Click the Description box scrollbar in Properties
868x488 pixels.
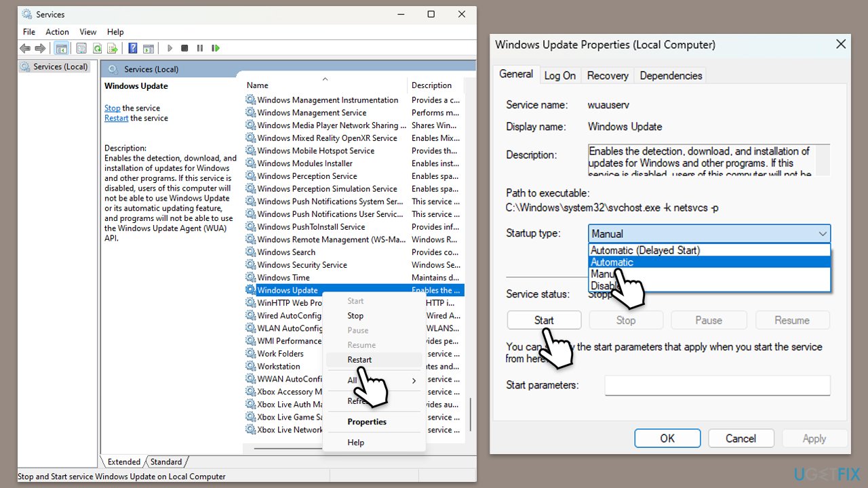[823, 160]
